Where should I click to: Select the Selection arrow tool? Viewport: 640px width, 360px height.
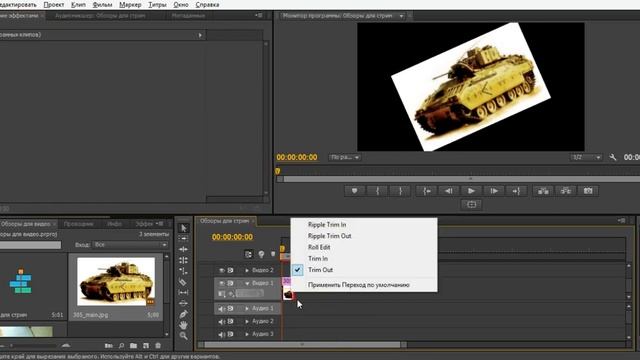[x=183, y=228]
